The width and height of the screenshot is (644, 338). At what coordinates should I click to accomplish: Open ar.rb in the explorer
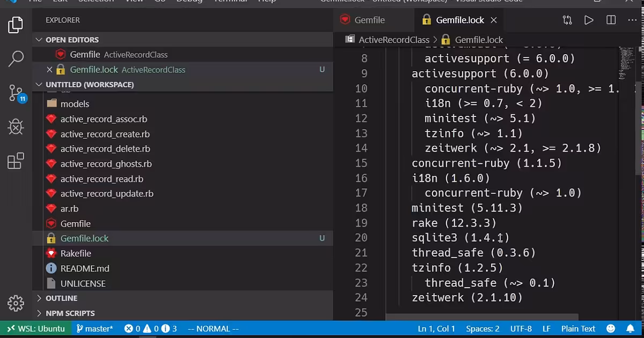point(69,209)
